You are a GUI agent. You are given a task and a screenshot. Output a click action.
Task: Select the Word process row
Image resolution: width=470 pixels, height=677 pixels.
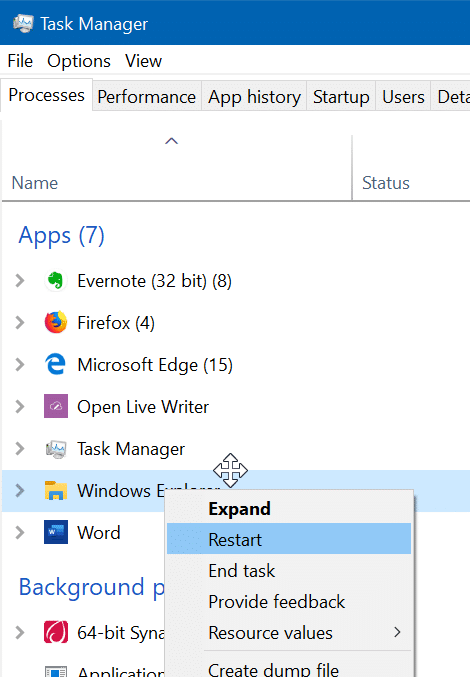pyautogui.click(x=84, y=532)
